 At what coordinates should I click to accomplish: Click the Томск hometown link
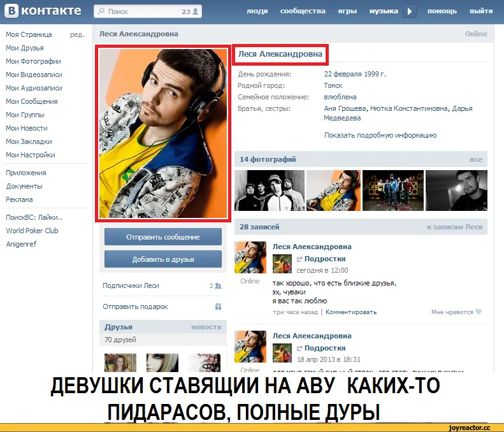pyautogui.click(x=333, y=85)
